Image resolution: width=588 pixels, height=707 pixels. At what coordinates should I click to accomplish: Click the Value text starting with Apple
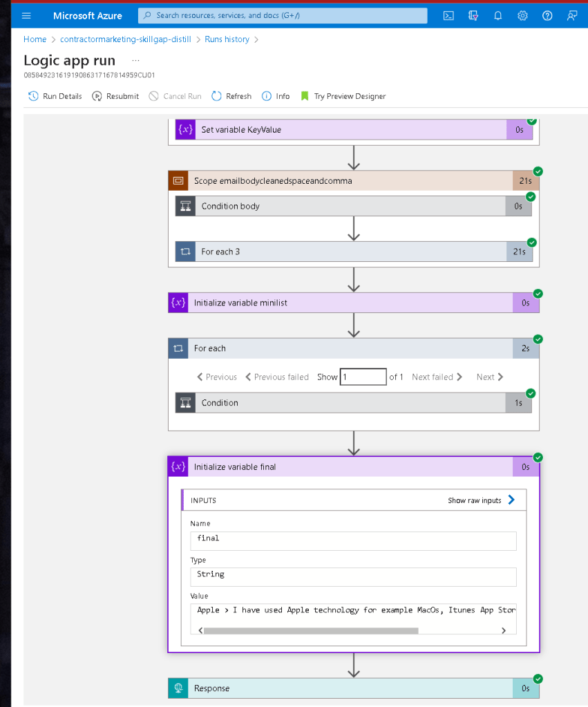click(x=356, y=610)
